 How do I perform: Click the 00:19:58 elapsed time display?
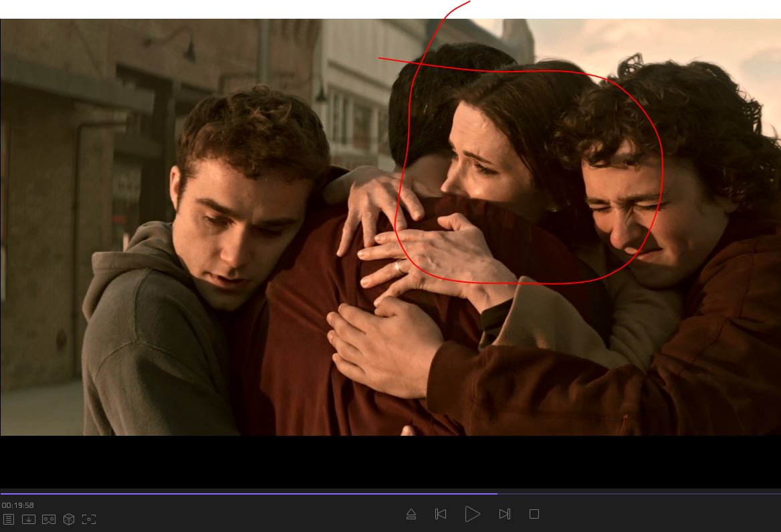point(18,505)
